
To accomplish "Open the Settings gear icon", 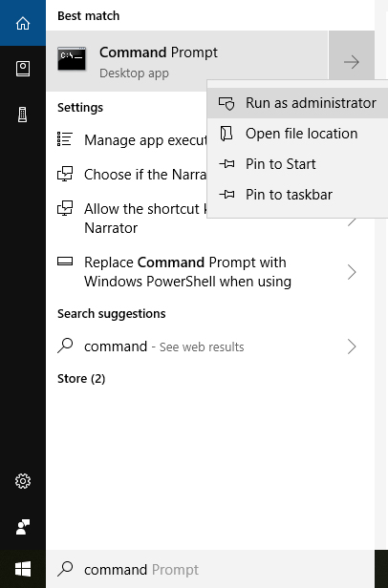I will click(x=23, y=481).
